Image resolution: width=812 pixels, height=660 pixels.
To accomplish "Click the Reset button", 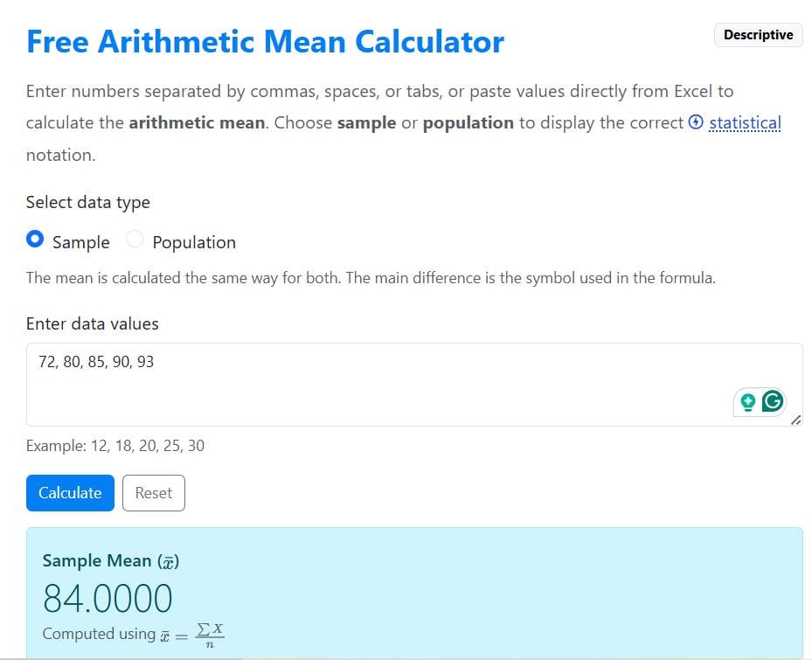I will (154, 492).
